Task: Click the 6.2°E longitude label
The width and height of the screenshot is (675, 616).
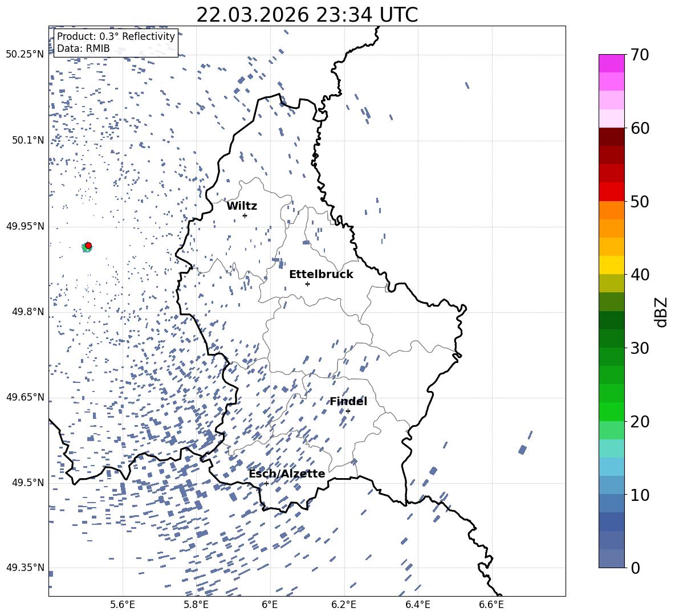Action: pyautogui.click(x=344, y=605)
